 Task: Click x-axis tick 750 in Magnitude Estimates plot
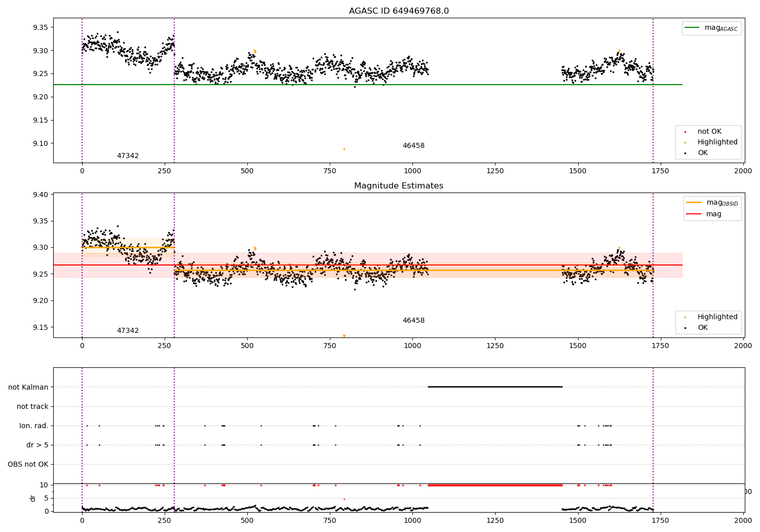330,346
